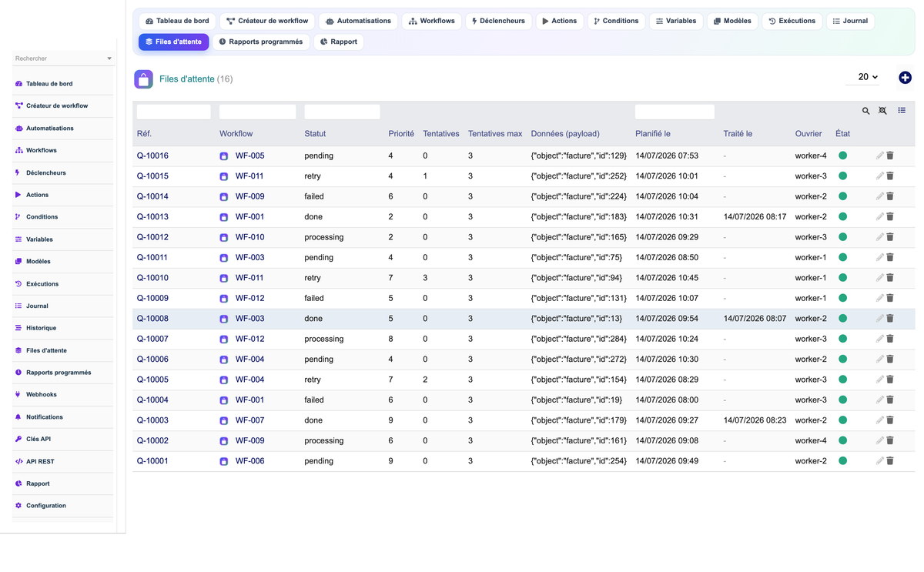Open reference link Q-10016
924x572 pixels.
(x=152, y=156)
